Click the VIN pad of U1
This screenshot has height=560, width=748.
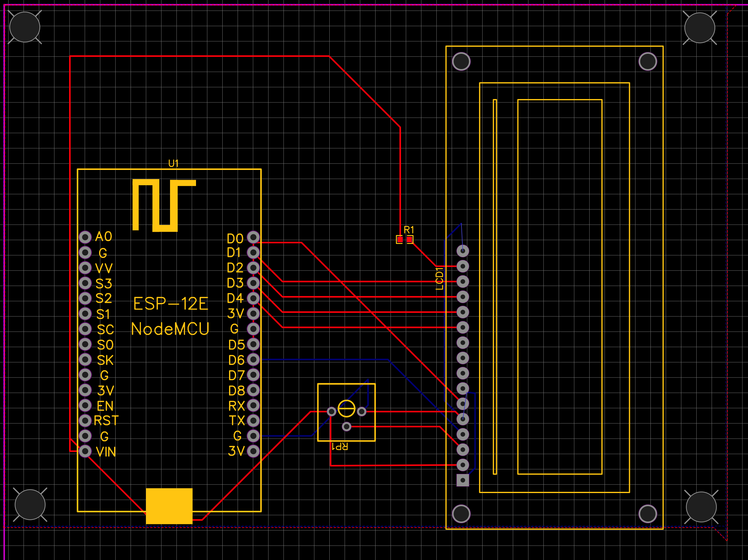[85, 451]
